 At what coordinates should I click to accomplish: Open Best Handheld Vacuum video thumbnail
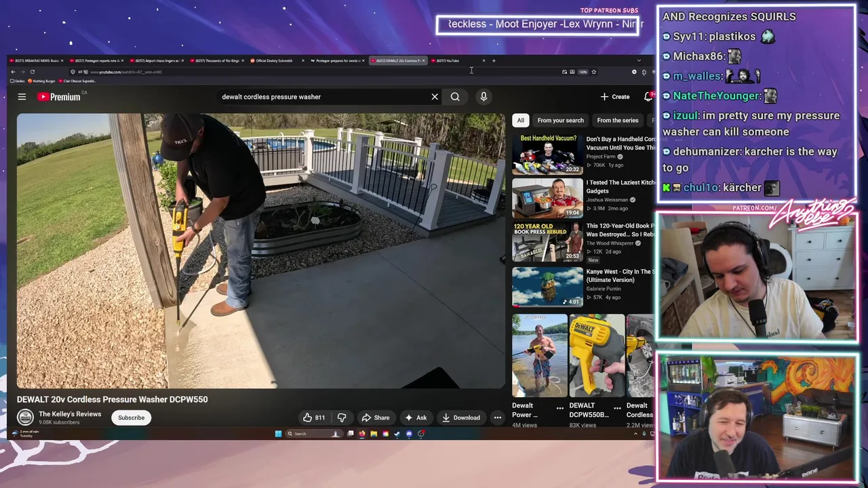[x=547, y=154]
